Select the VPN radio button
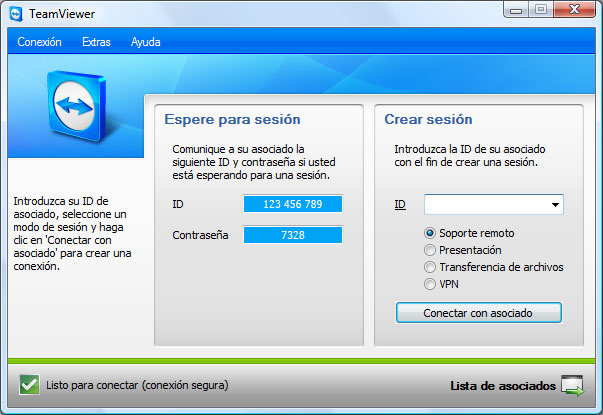The width and height of the screenshot is (603, 415). click(430, 284)
